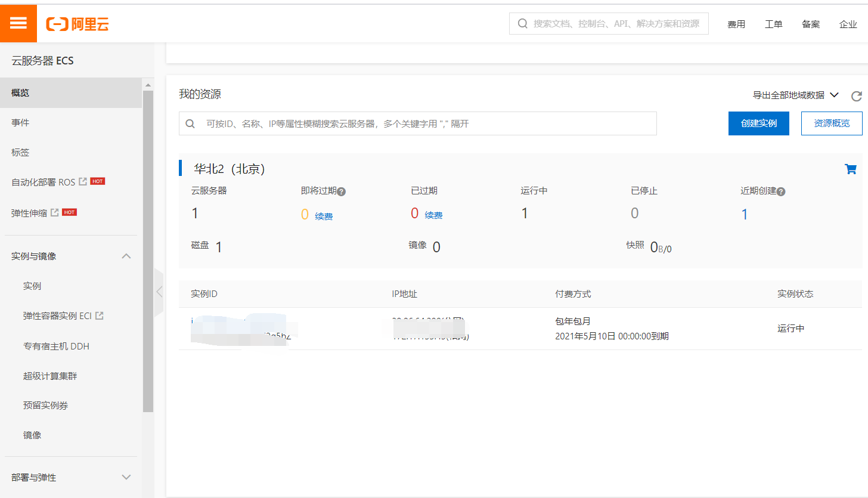868x498 pixels.
Task: Open the 导出全部地域数据 dropdown
Action: click(793, 95)
